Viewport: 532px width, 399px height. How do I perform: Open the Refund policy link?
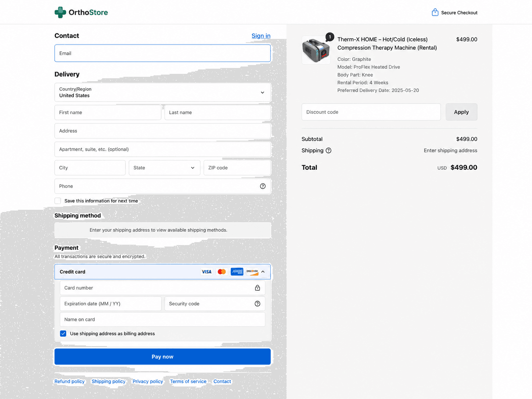(x=69, y=381)
